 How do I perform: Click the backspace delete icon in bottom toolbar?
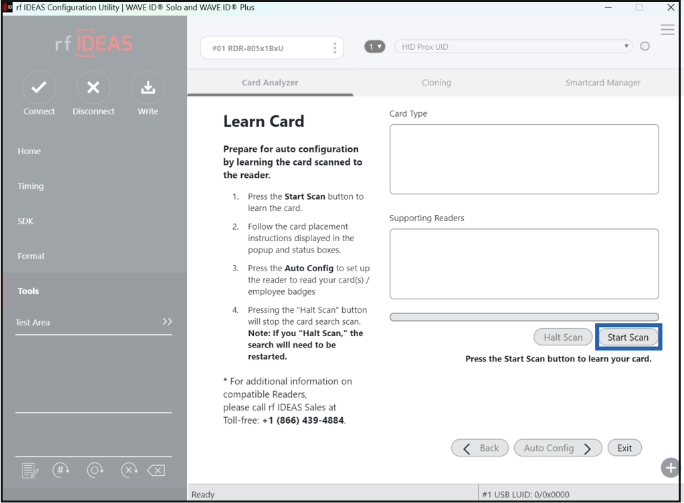pos(156,470)
